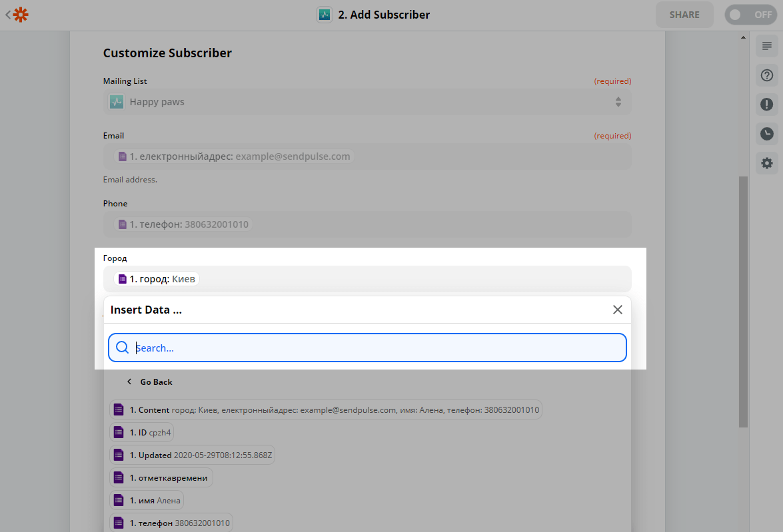Open the help question mark icon
The height and width of the screenshot is (532, 783).
[767, 75]
